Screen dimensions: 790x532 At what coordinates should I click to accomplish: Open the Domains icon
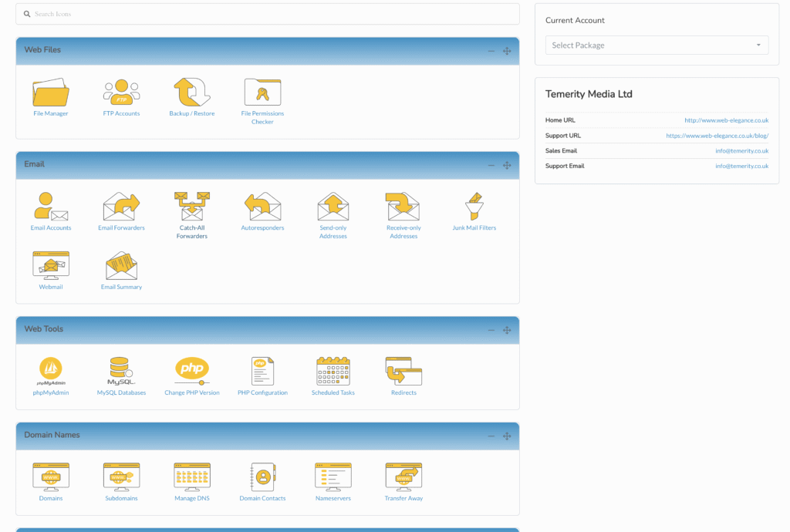[x=51, y=482]
